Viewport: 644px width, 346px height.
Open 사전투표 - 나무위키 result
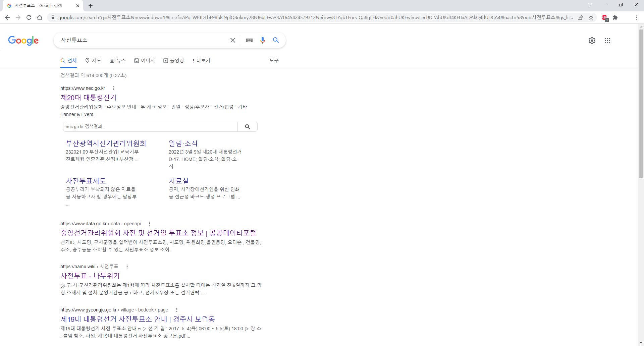coord(90,276)
